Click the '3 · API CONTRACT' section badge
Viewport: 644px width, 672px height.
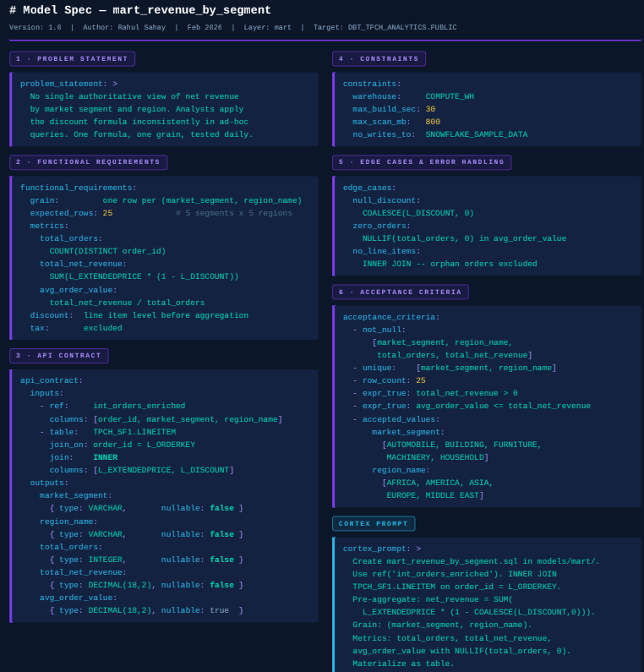(x=58, y=356)
